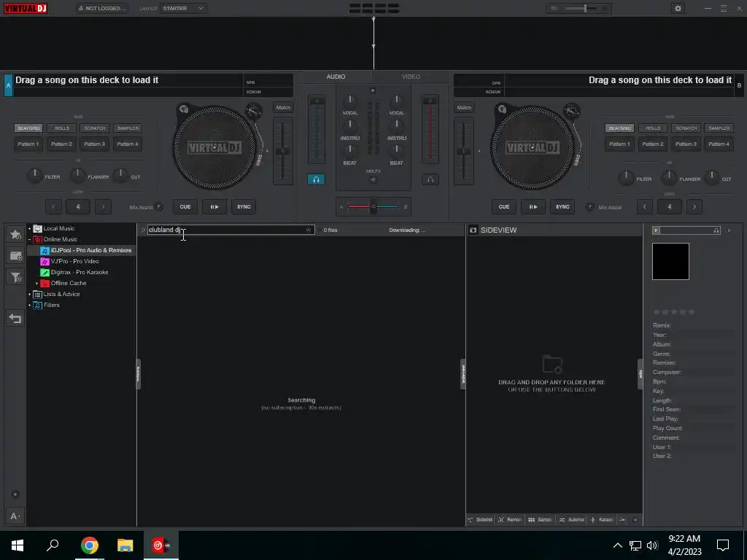The image size is (747, 560).
Task: Open Windows taskbar search
Action: coord(53,545)
